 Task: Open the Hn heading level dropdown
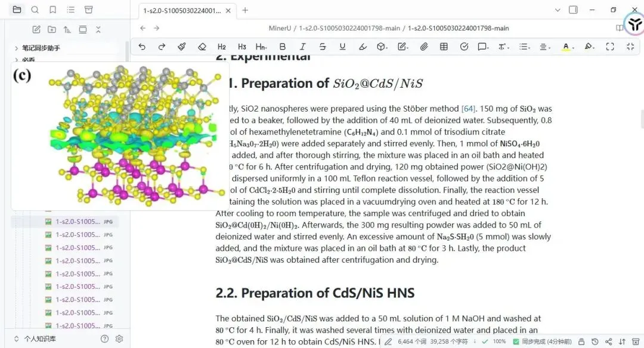[x=261, y=47]
